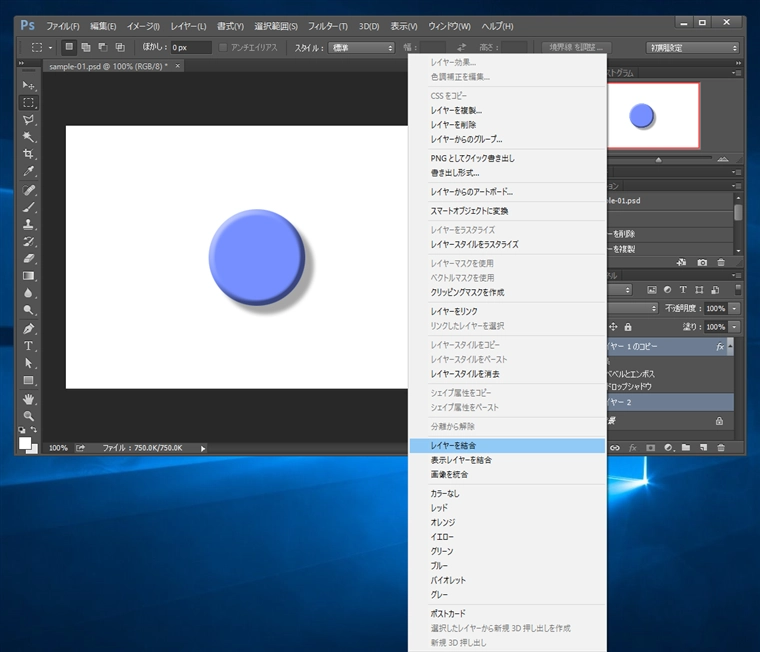
Task: Select the Polygonal Lasso tool
Action: pos(28,120)
